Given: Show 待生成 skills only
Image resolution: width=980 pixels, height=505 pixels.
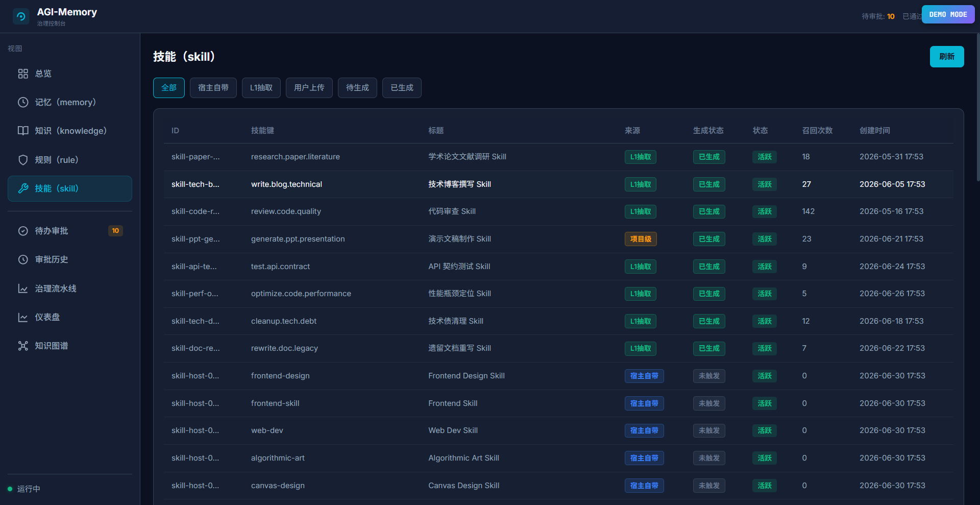Looking at the screenshot, I should click(357, 88).
